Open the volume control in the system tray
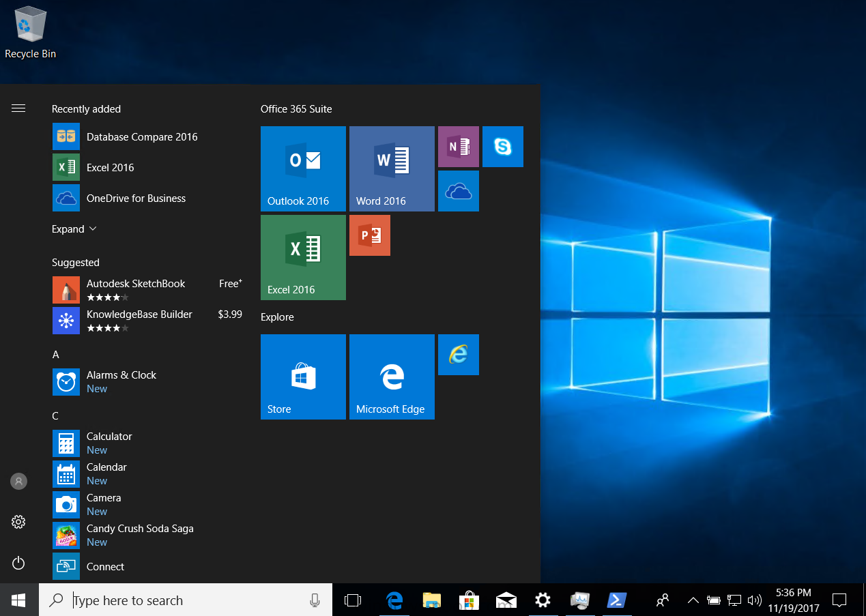866x616 pixels. [754, 600]
